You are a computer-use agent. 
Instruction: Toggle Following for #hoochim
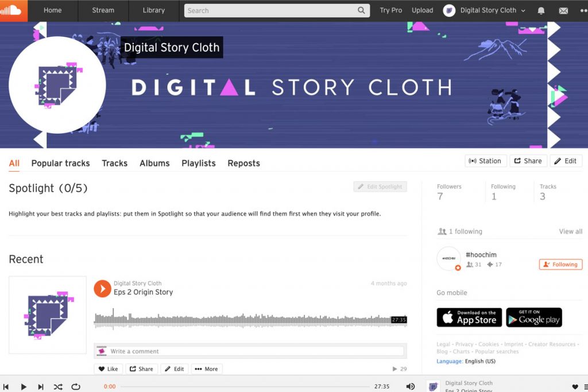(560, 264)
